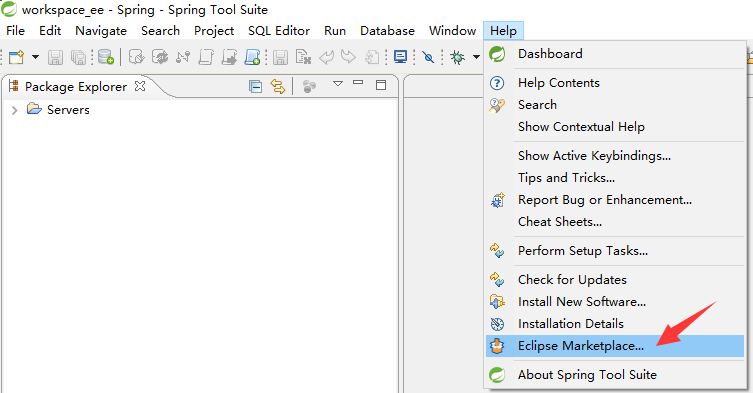
Task: Select Eclipse Marketplace...
Action: [x=615, y=346]
